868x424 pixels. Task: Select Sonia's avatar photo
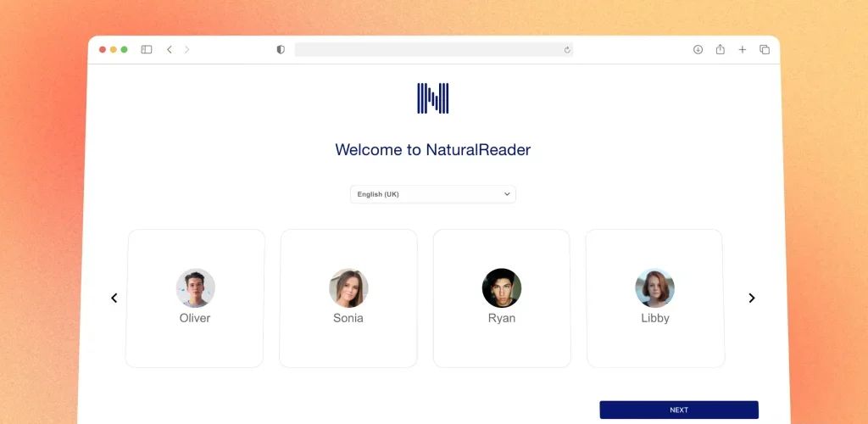(x=348, y=287)
